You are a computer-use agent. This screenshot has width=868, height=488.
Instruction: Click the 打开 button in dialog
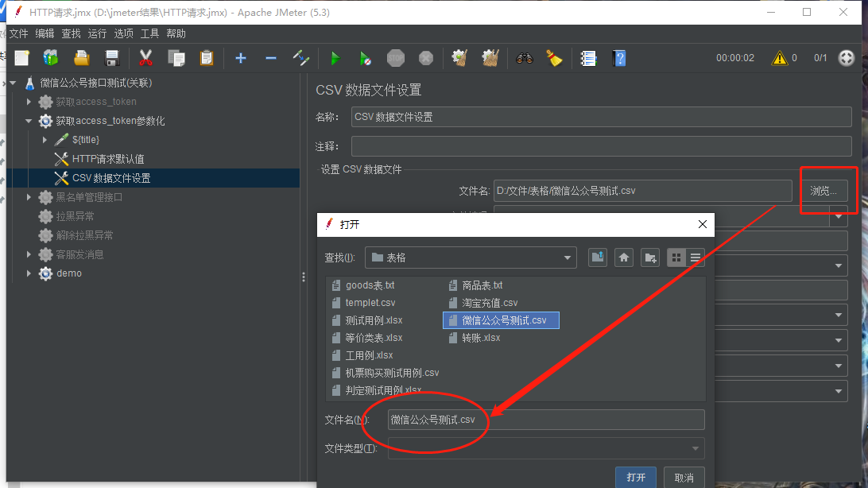coord(636,478)
